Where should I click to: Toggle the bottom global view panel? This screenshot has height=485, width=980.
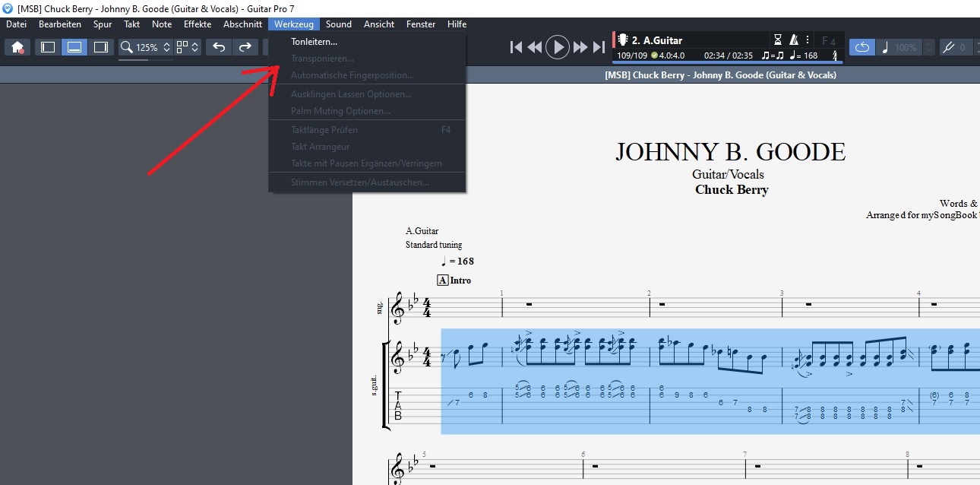(74, 47)
